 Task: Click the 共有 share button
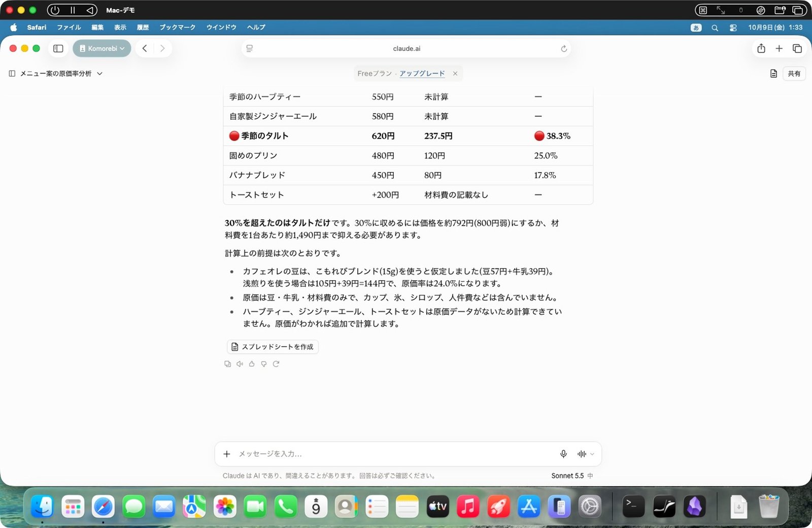[794, 74]
